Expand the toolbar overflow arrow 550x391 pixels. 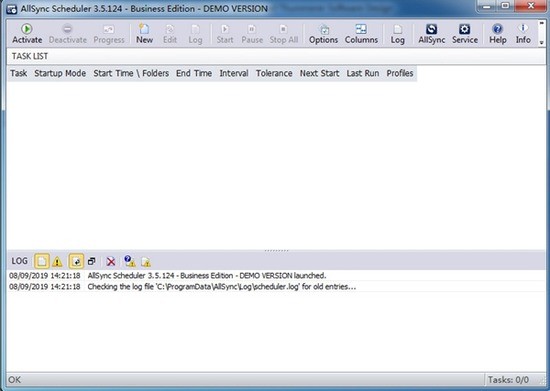tap(542, 43)
